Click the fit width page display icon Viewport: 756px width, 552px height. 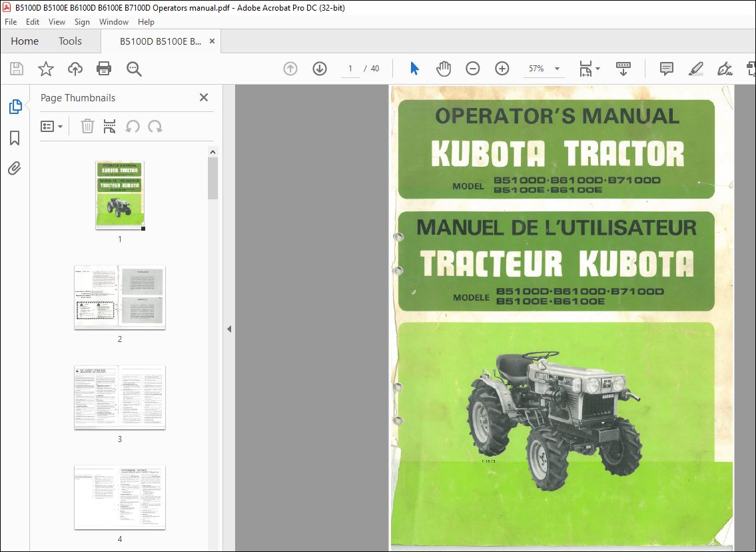tap(585, 69)
